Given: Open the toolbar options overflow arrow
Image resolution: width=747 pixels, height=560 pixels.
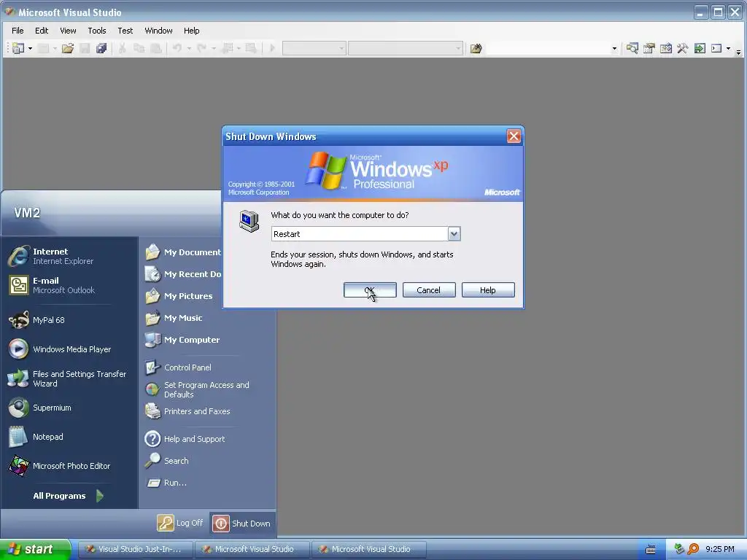Looking at the screenshot, I should click(738, 52).
